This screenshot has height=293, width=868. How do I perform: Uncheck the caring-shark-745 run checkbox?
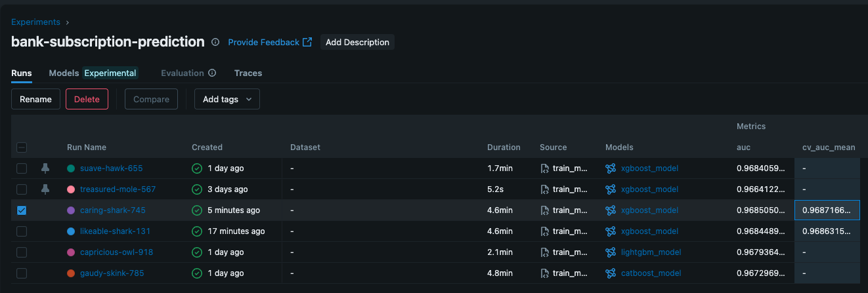[22, 210]
